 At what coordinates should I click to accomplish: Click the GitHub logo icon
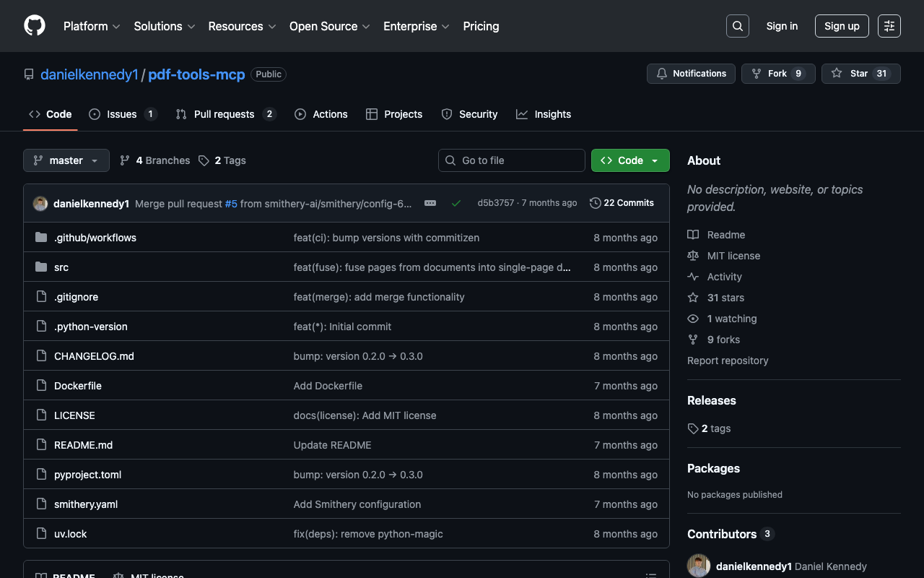(35, 26)
